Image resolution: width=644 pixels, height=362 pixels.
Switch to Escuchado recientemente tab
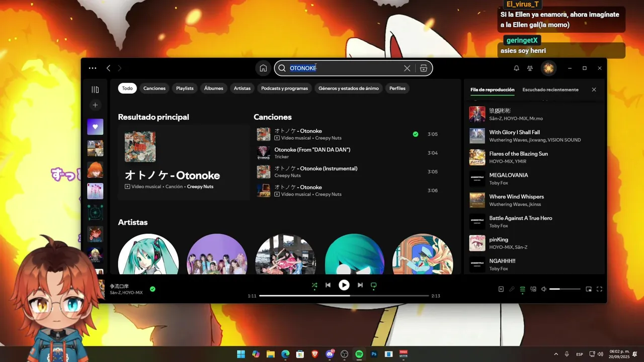tap(550, 89)
